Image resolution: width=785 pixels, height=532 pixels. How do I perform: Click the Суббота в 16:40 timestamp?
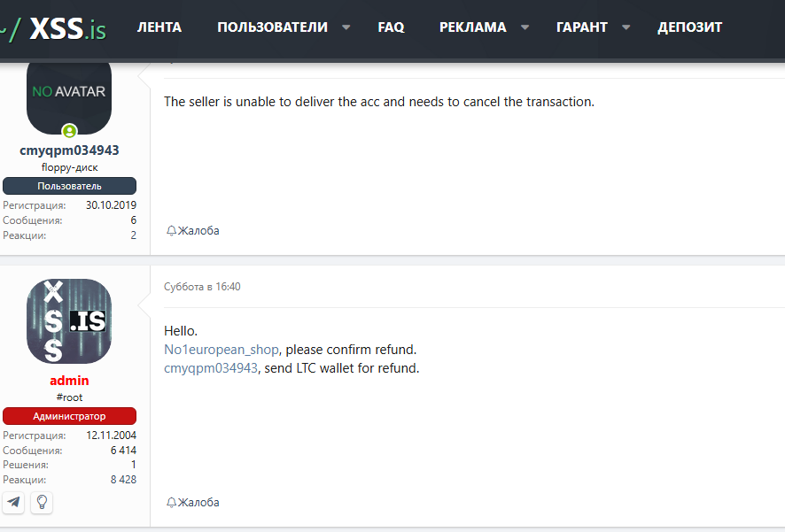202,287
